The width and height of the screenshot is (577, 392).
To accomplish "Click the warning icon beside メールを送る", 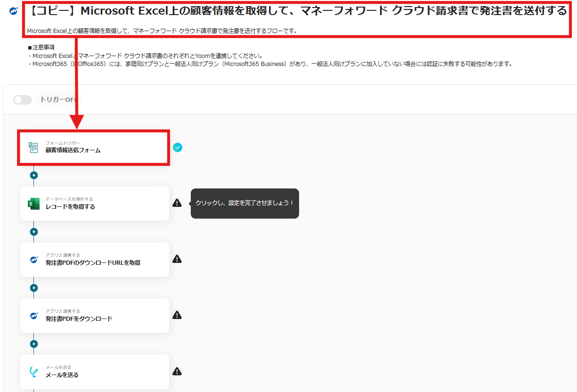I will tap(177, 371).
